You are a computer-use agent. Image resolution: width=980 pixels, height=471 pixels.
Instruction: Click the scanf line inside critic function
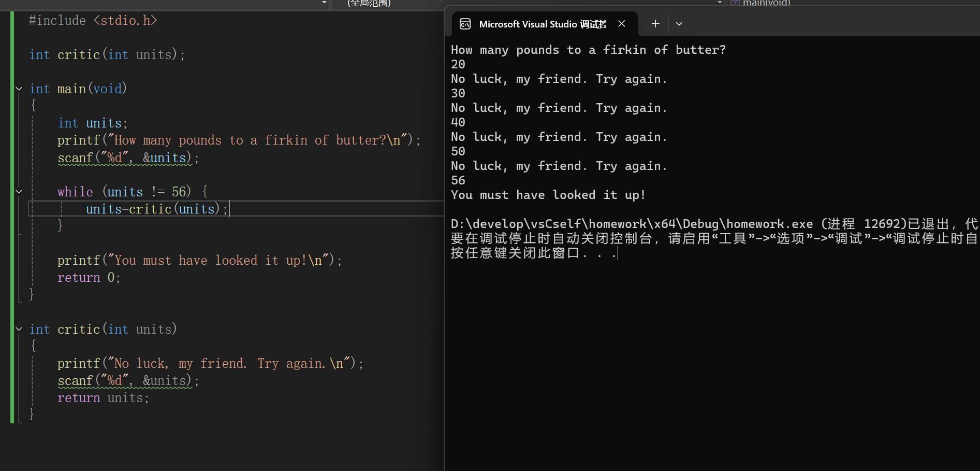128,380
